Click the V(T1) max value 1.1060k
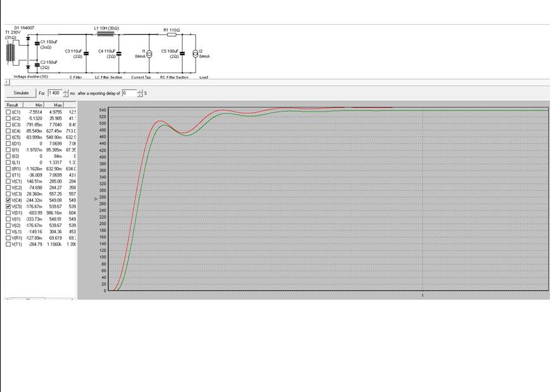The width and height of the screenshot is (555, 392). click(x=54, y=244)
